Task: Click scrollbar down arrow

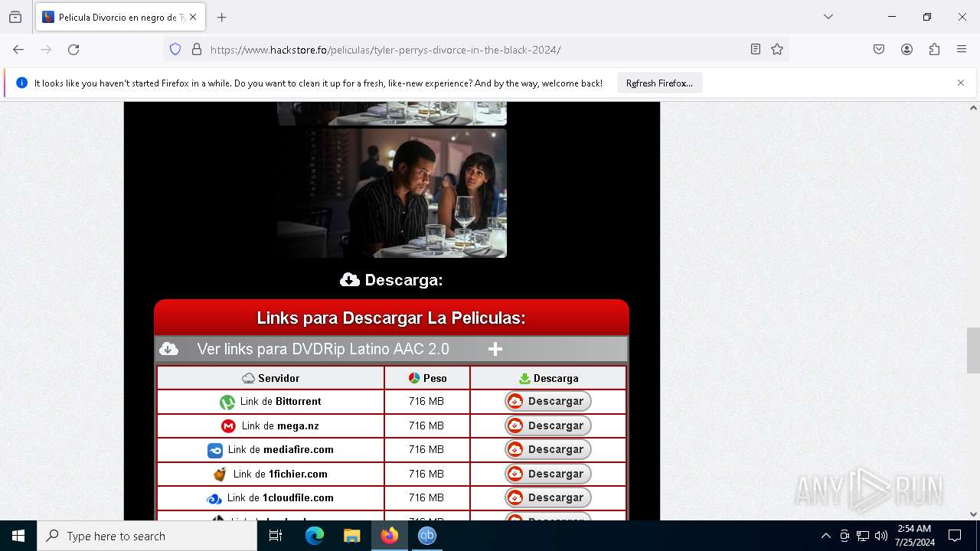Action: pyautogui.click(x=973, y=514)
